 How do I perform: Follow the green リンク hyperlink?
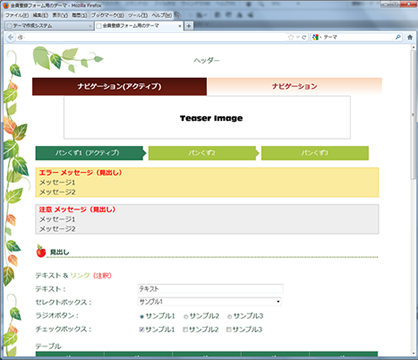tap(80, 275)
